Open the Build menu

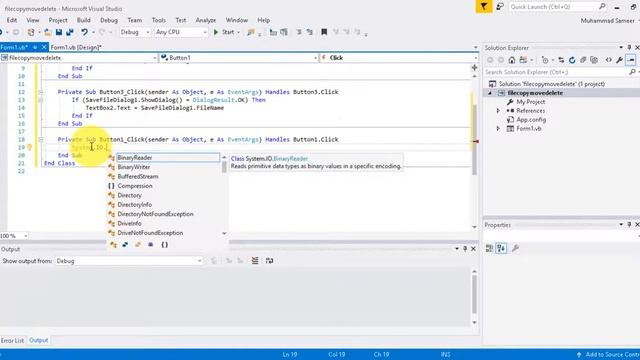pyautogui.click(x=84, y=20)
